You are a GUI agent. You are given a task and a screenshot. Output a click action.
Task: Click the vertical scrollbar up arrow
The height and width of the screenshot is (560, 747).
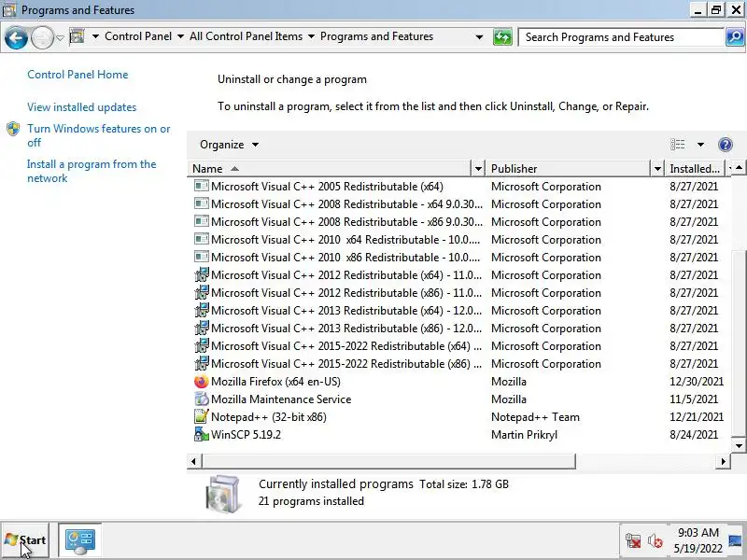pos(738,168)
